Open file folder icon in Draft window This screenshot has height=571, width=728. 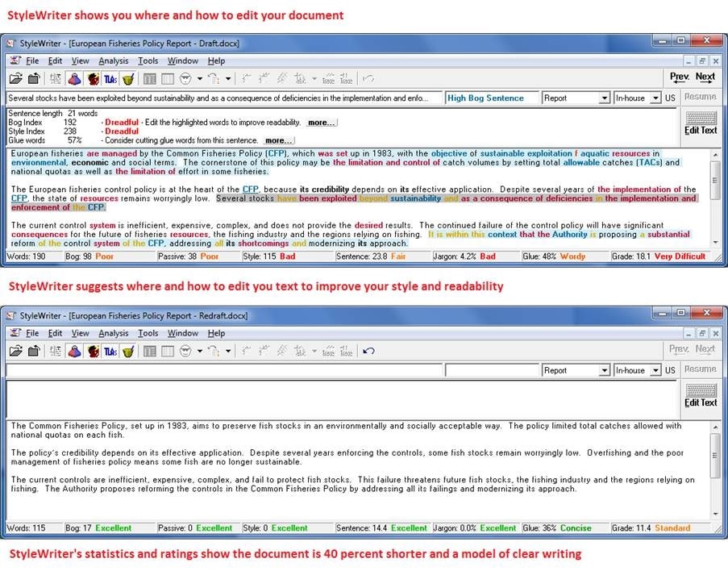16,79
